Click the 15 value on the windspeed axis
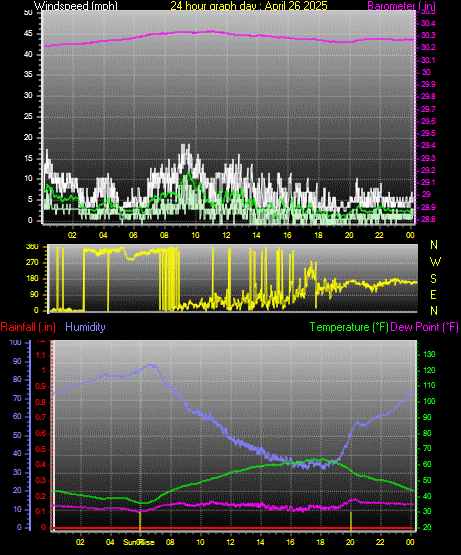 coord(28,158)
